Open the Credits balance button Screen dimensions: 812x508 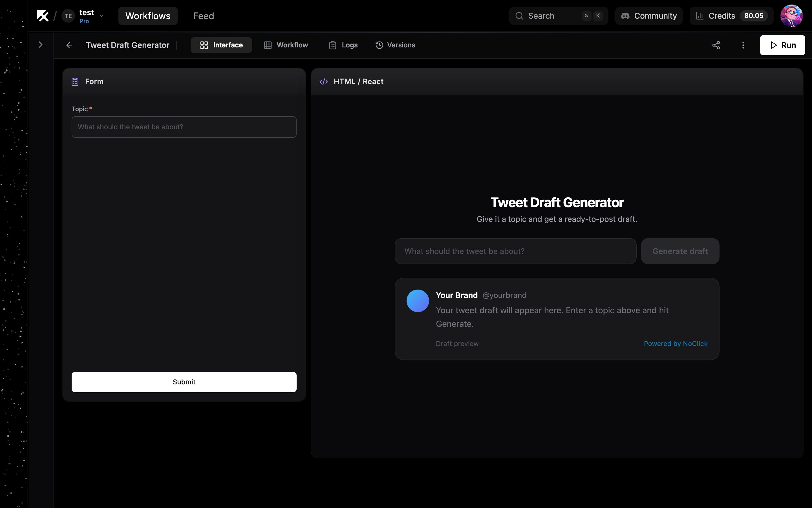(x=731, y=16)
